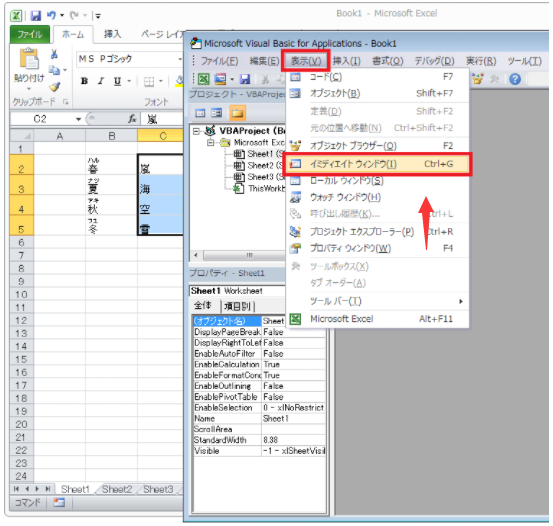Image resolution: width=553 pixels, height=526 pixels.
Task: Open the paste options dropdown arrow
Action: [x=29, y=89]
